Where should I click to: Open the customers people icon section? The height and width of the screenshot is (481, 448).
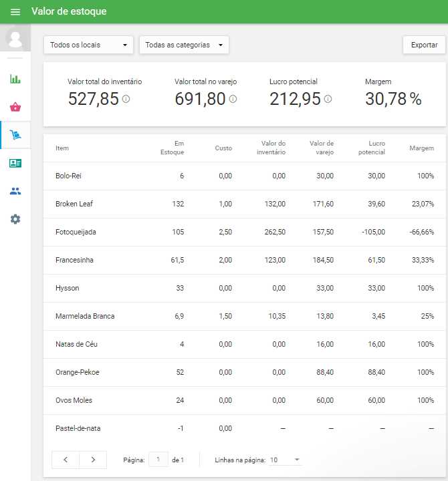(x=15, y=191)
